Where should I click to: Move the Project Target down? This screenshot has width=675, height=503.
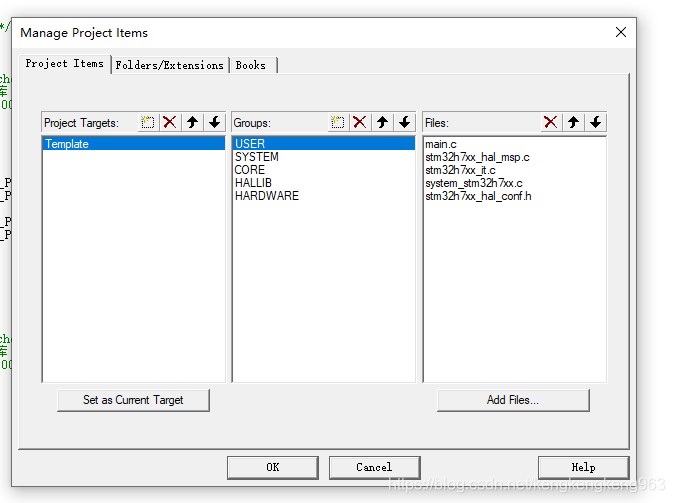tap(214, 122)
